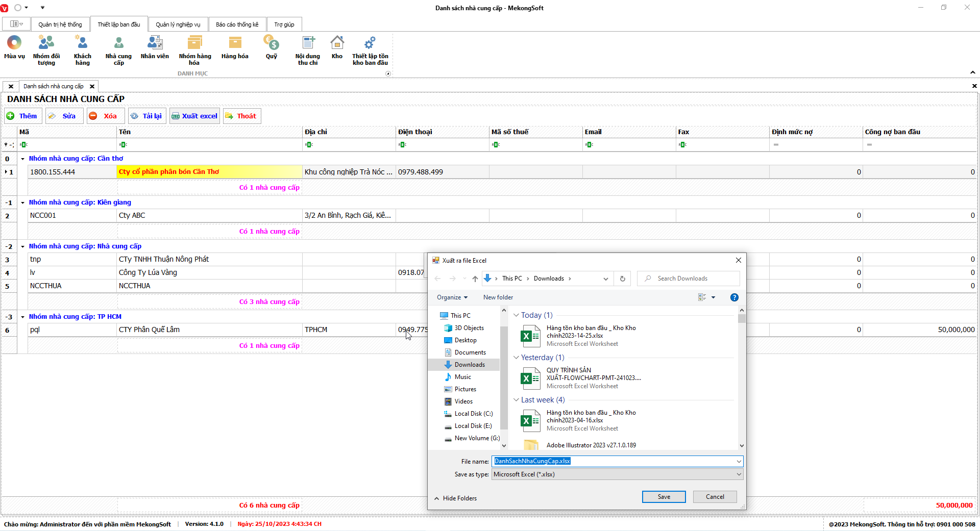Toggle Hide Folders in the dialog

455,498
